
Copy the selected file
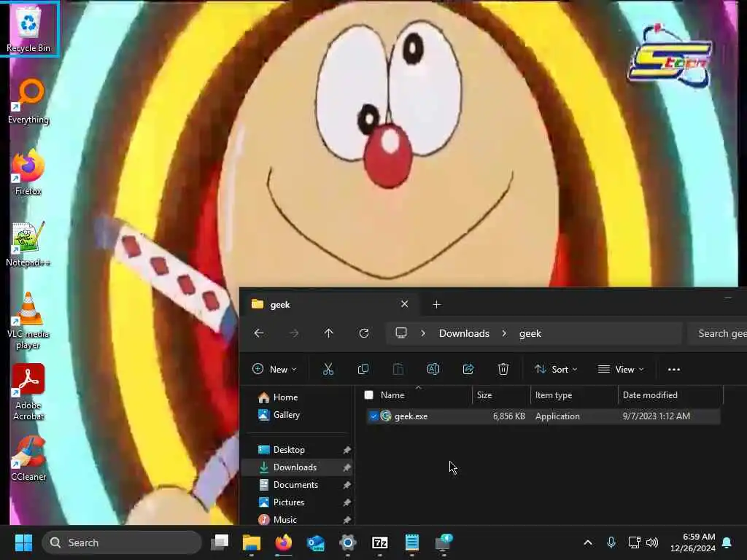click(x=363, y=369)
